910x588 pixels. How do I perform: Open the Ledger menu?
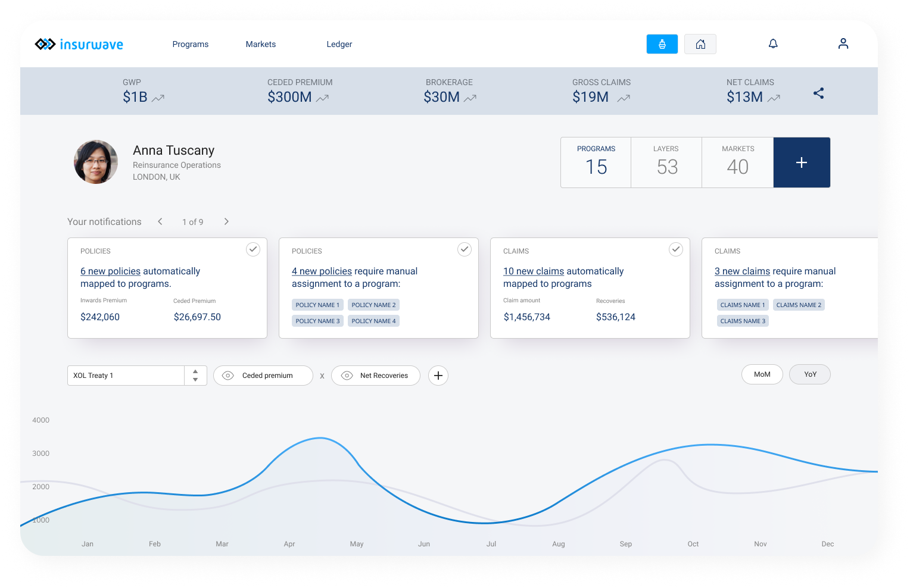click(339, 44)
